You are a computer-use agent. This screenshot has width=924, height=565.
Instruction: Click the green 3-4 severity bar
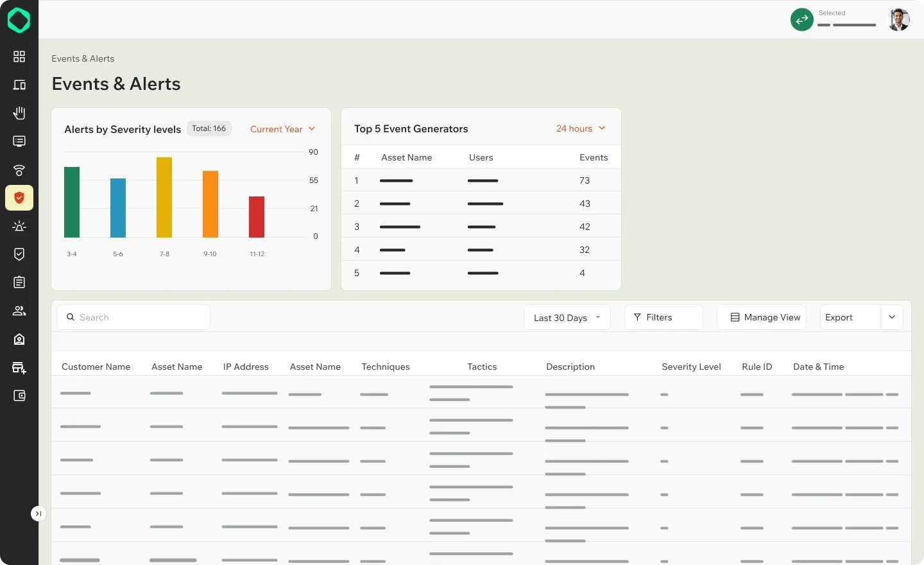coord(72,202)
